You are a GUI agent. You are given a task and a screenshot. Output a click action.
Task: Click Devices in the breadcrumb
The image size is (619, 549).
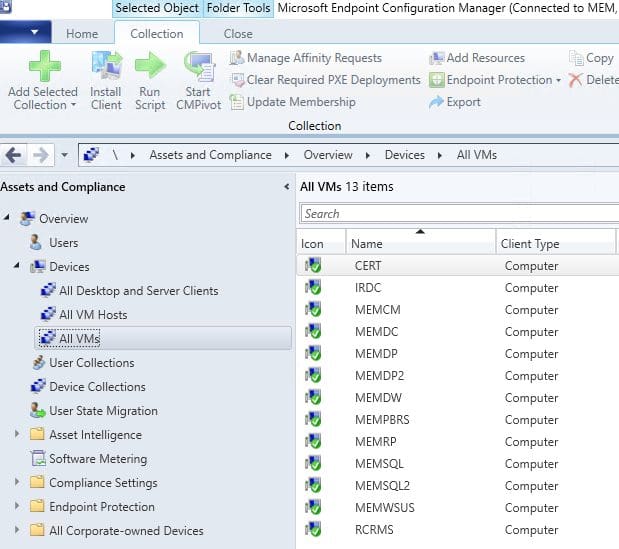coord(405,155)
